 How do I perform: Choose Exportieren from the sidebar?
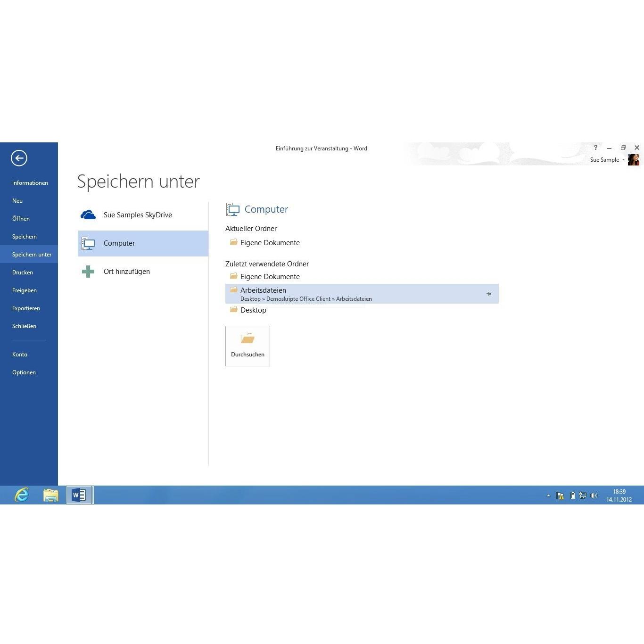tap(26, 308)
